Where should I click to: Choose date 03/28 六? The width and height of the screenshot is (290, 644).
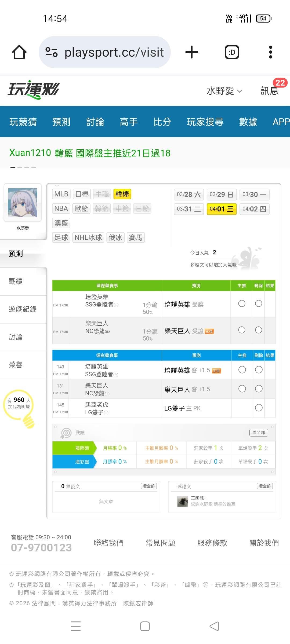point(189,195)
